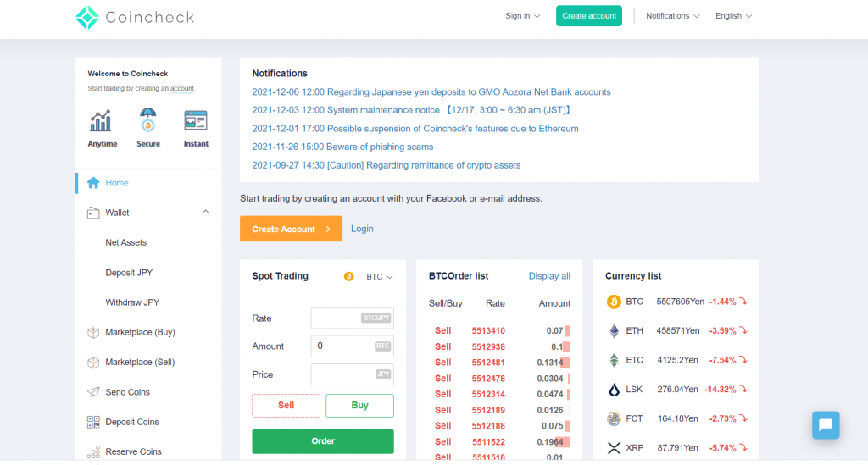Click the sell order rate 5511522
Screen dimensions: 868x465
[x=488, y=442]
